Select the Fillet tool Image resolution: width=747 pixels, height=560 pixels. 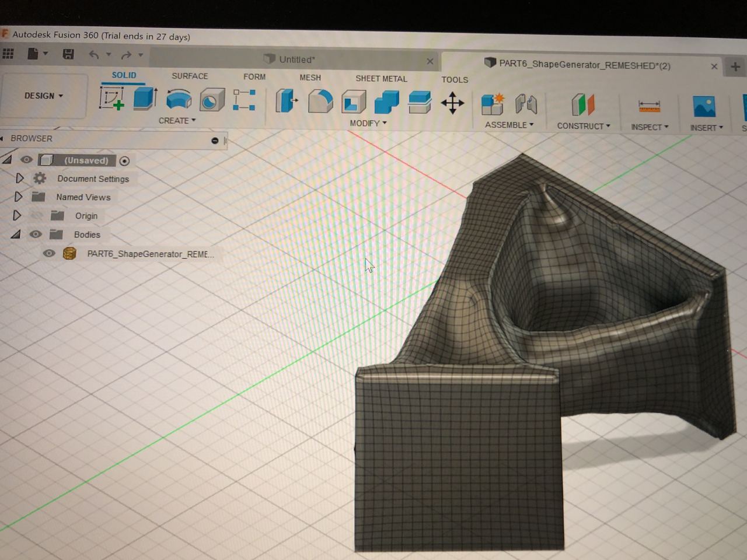pos(320,101)
